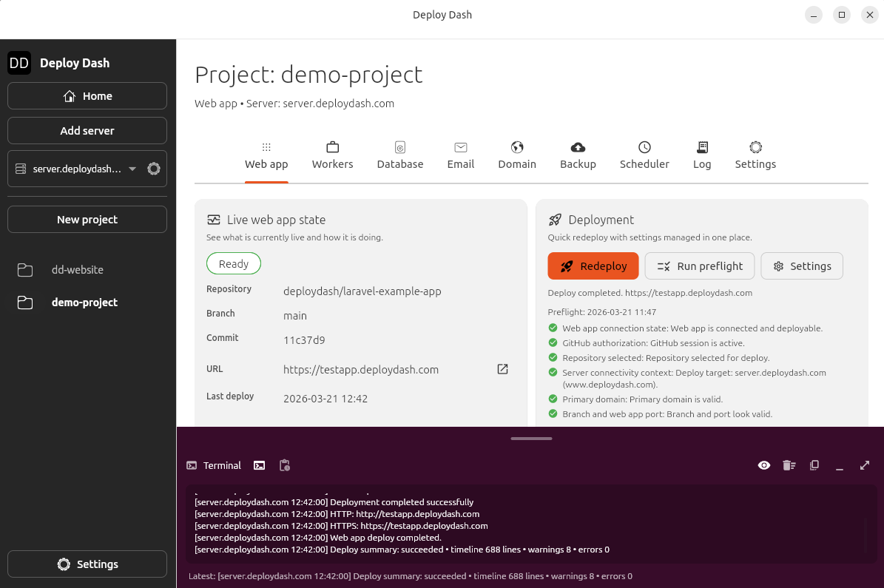Clear the terminal output with the trash icon

789,465
